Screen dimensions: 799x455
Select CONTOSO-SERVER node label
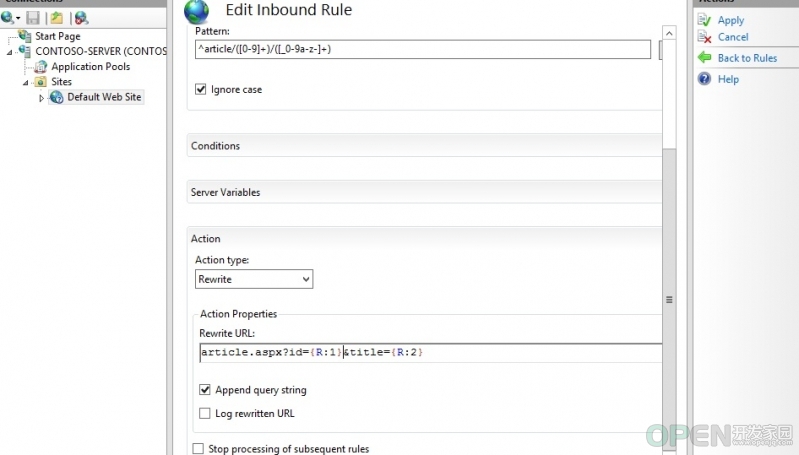pos(100,51)
